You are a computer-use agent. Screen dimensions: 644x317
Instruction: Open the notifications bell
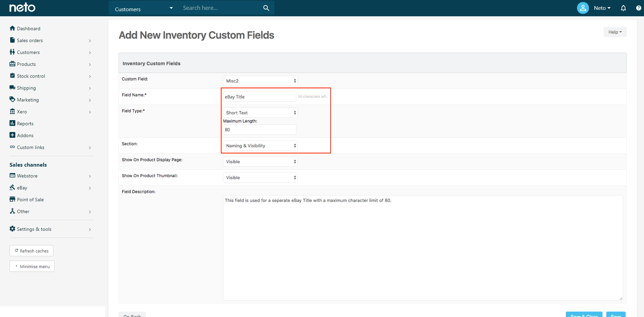coord(623,8)
